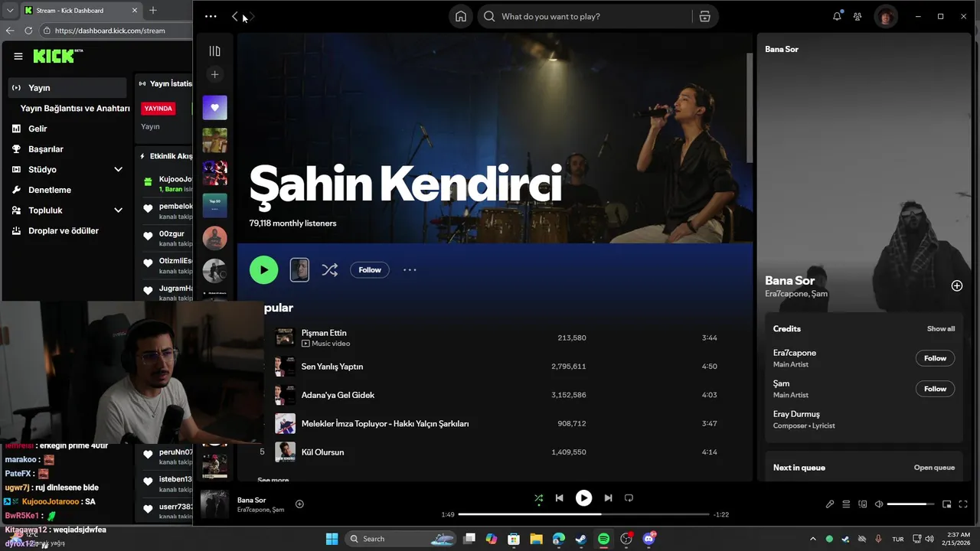The width and height of the screenshot is (980, 551).
Task: Follow the artist Şahin Kendirci
Action: pos(370,269)
